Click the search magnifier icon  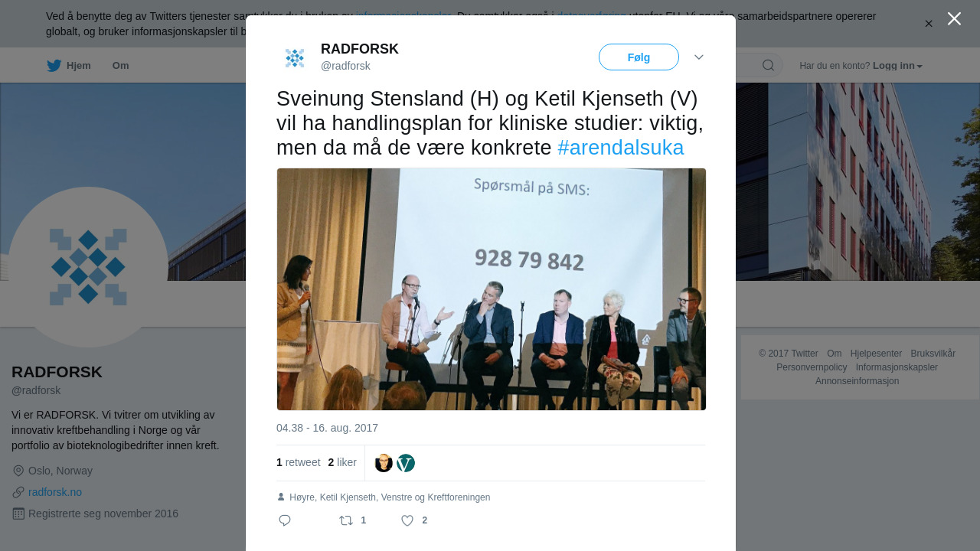pos(768,65)
